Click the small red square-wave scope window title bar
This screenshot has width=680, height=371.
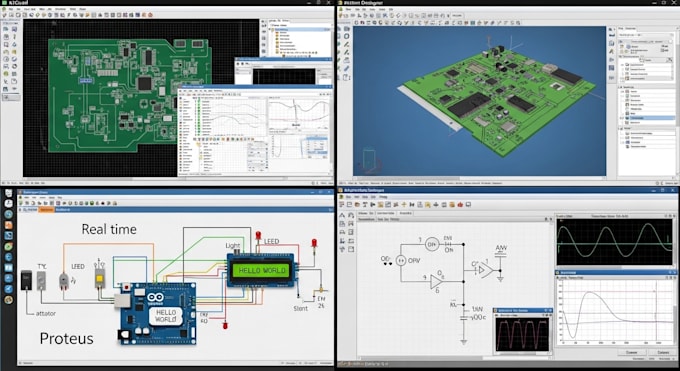(x=523, y=311)
